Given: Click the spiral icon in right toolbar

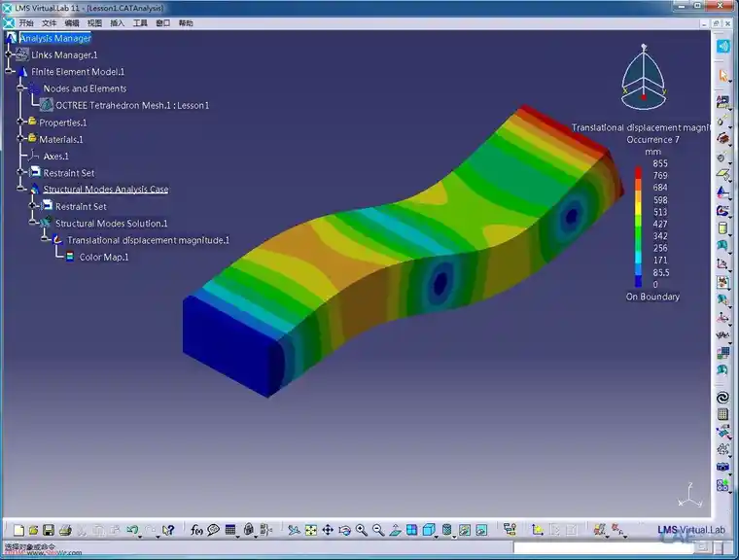Looking at the screenshot, I should (722, 398).
